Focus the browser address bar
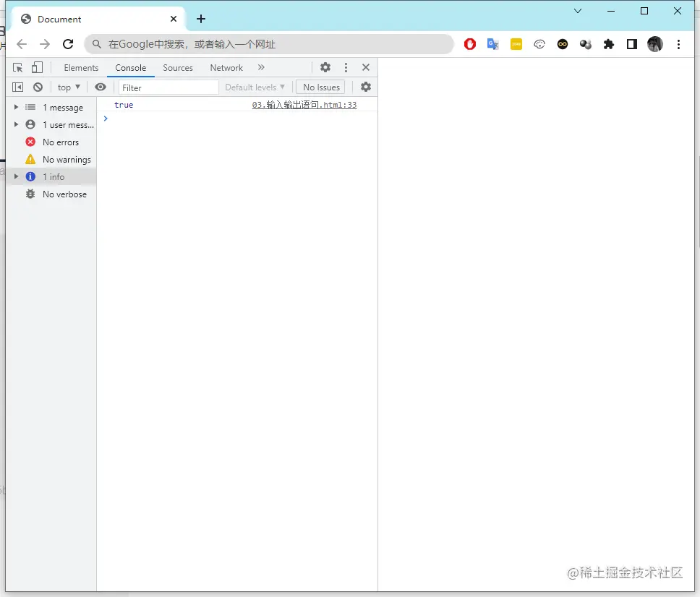The image size is (700, 597). tap(269, 44)
